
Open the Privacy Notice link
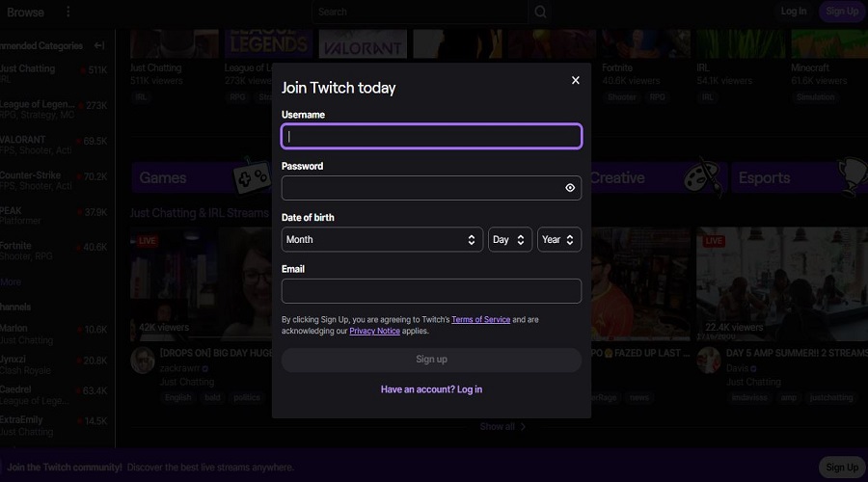[374, 331]
